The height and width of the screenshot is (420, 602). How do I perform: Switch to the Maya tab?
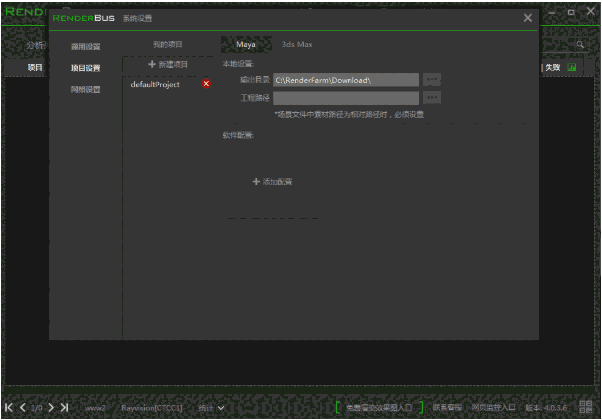click(246, 45)
